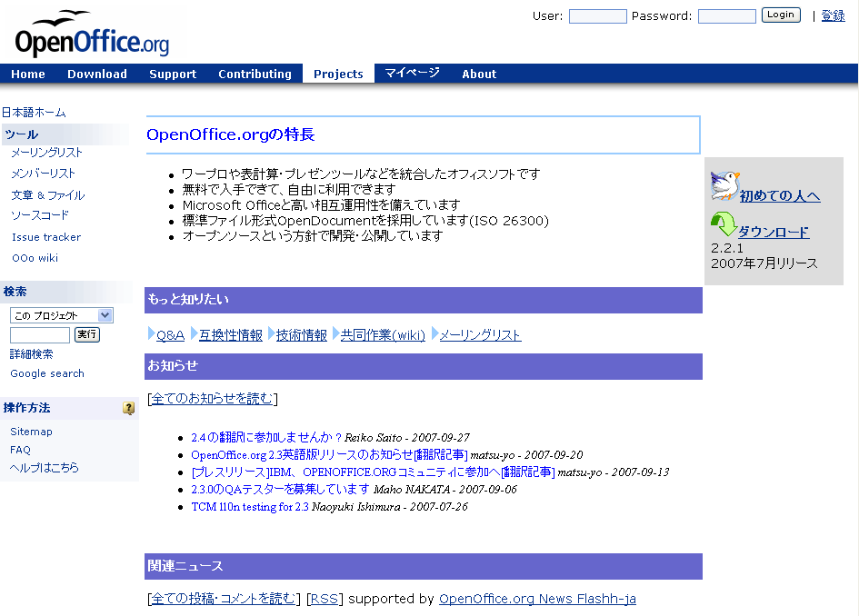The width and height of the screenshot is (859, 616).
Task: Click the 登録 register link
Action: tap(833, 15)
